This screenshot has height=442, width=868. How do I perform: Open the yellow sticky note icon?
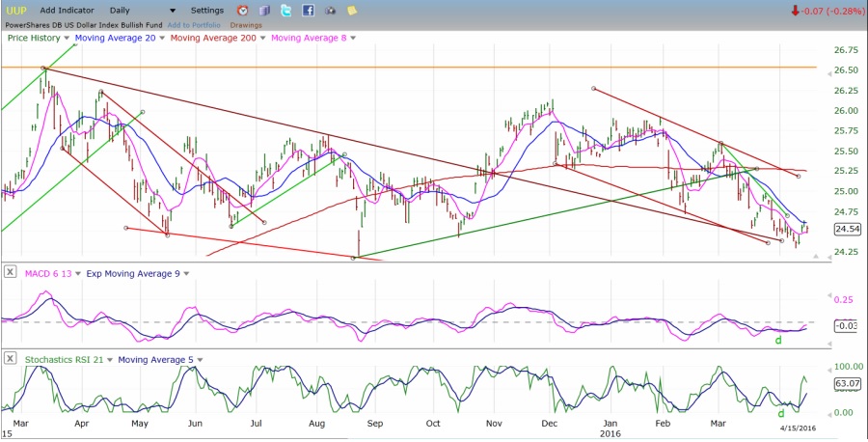[353, 10]
